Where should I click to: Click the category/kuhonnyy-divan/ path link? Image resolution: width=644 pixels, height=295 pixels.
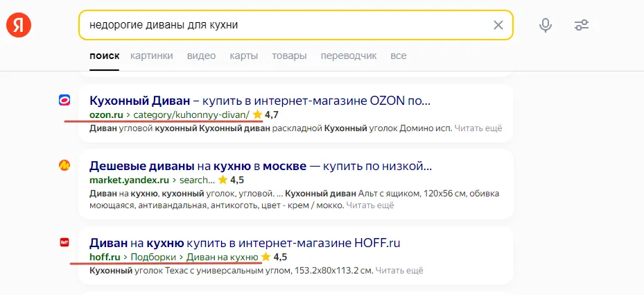(191, 115)
